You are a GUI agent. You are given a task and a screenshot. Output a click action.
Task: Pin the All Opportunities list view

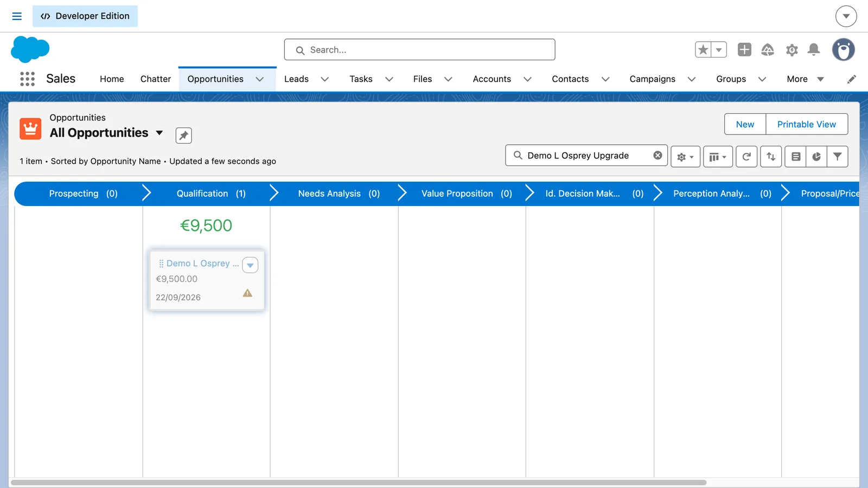coord(184,135)
